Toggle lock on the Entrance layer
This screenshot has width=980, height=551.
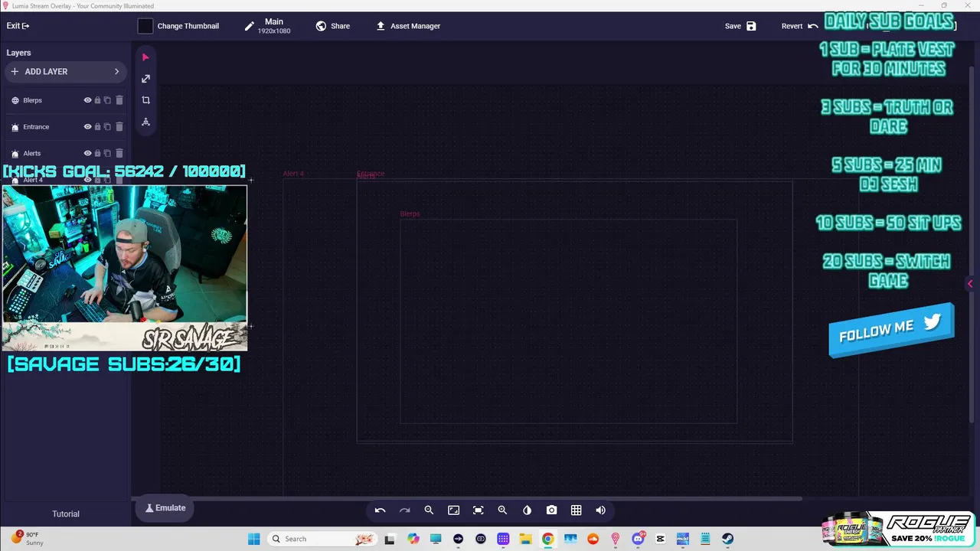[x=97, y=127]
